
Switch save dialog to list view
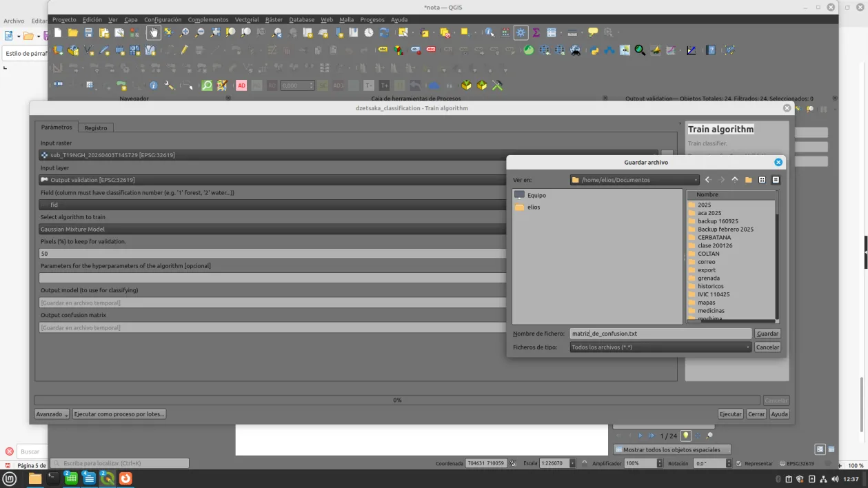pos(762,180)
